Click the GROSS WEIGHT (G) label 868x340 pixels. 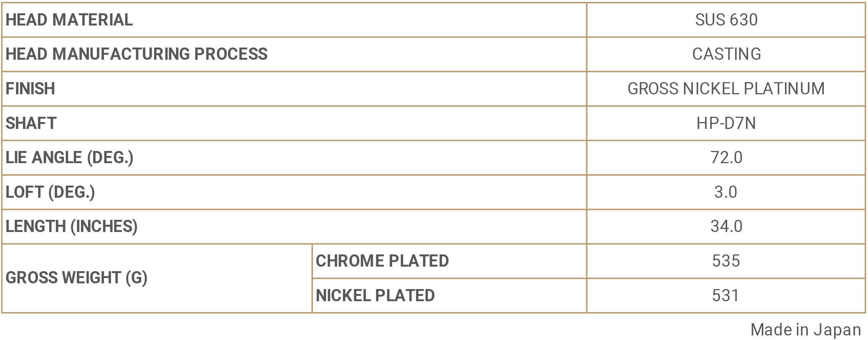(x=76, y=278)
